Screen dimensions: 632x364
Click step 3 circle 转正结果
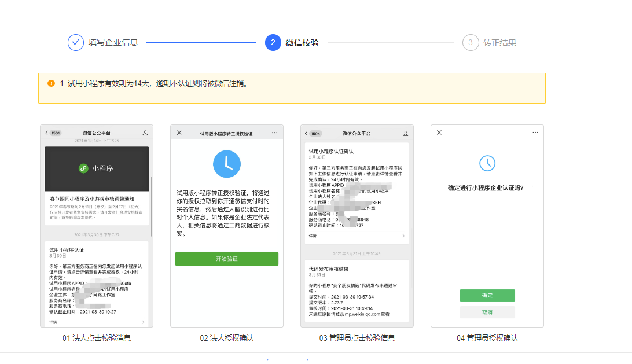point(471,42)
